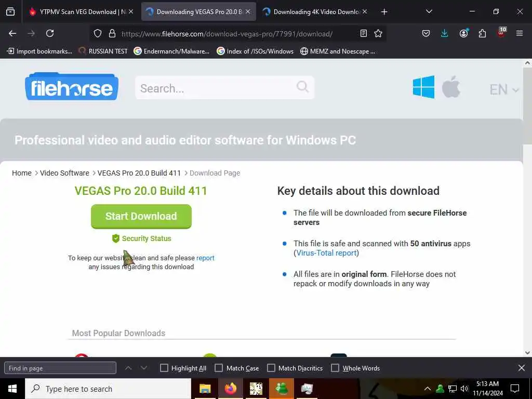The width and height of the screenshot is (532, 399).
Task: Show site security padlock info
Action: [x=112, y=33]
